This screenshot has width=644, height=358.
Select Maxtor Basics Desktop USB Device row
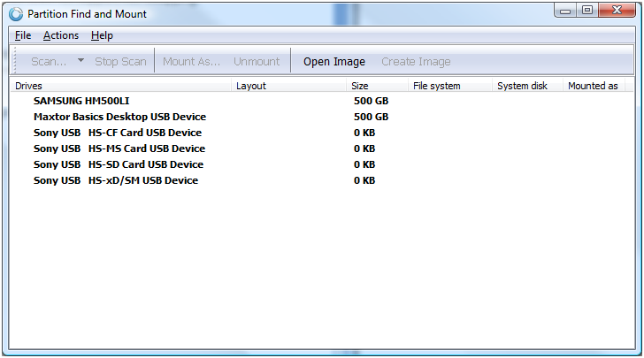click(x=120, y=117)
